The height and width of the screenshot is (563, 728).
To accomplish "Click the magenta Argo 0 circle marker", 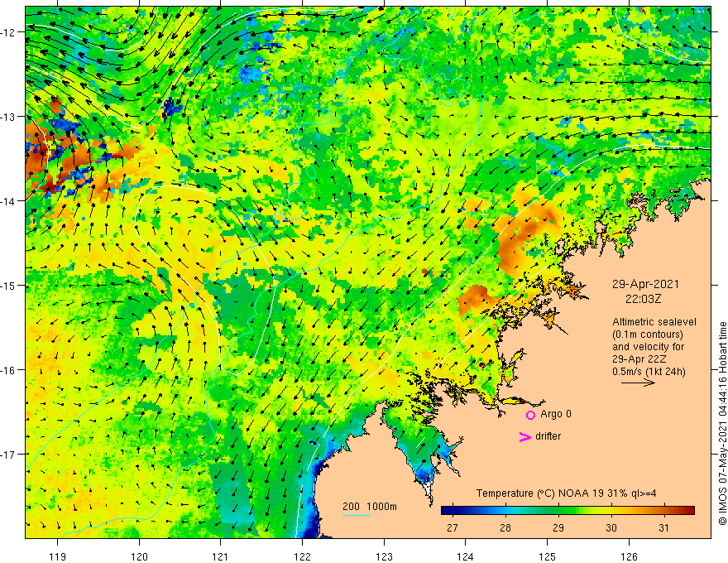I will [x=530, y=415].
